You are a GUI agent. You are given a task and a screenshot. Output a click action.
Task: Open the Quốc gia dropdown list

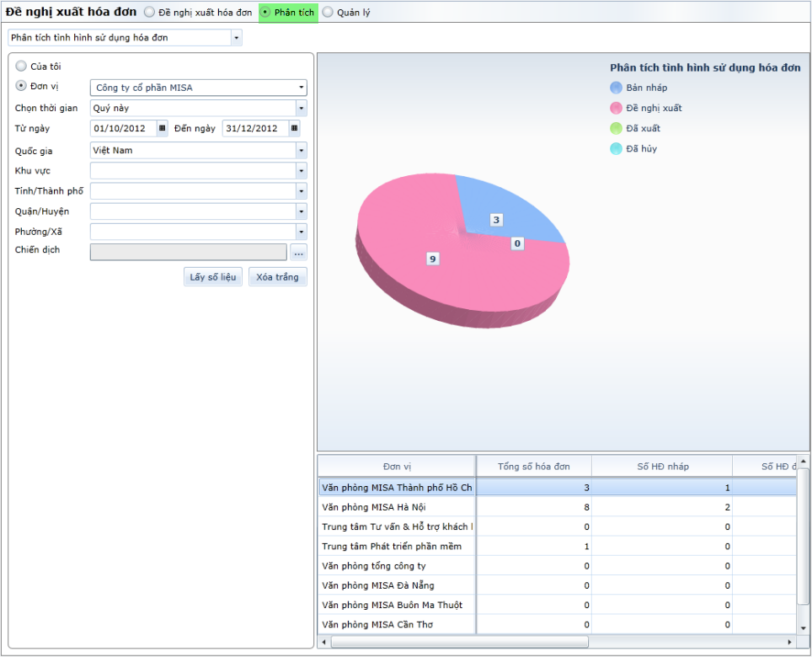[301, 150]
